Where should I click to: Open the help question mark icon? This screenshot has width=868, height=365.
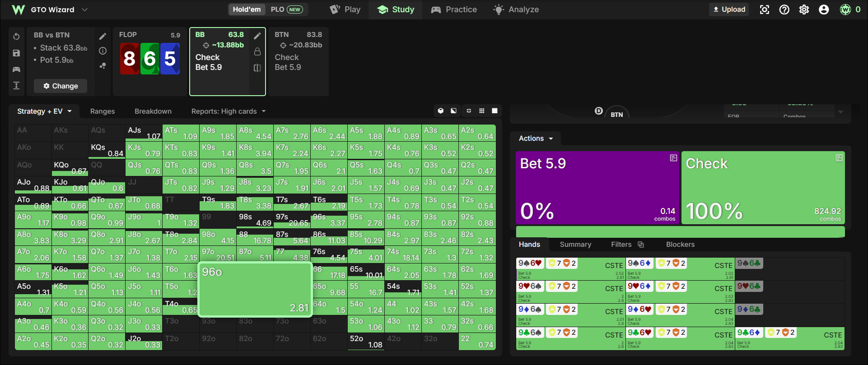tap(784, 9)
